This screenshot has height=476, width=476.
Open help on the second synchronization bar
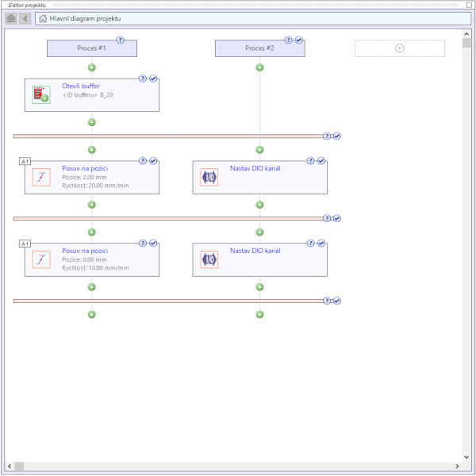pos(327,218)
